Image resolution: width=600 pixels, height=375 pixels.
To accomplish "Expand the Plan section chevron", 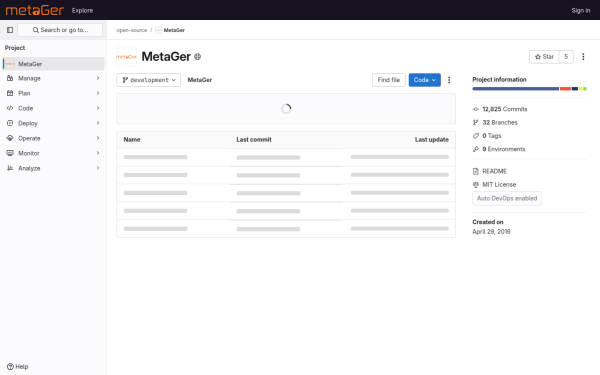I will click(98, 93).
